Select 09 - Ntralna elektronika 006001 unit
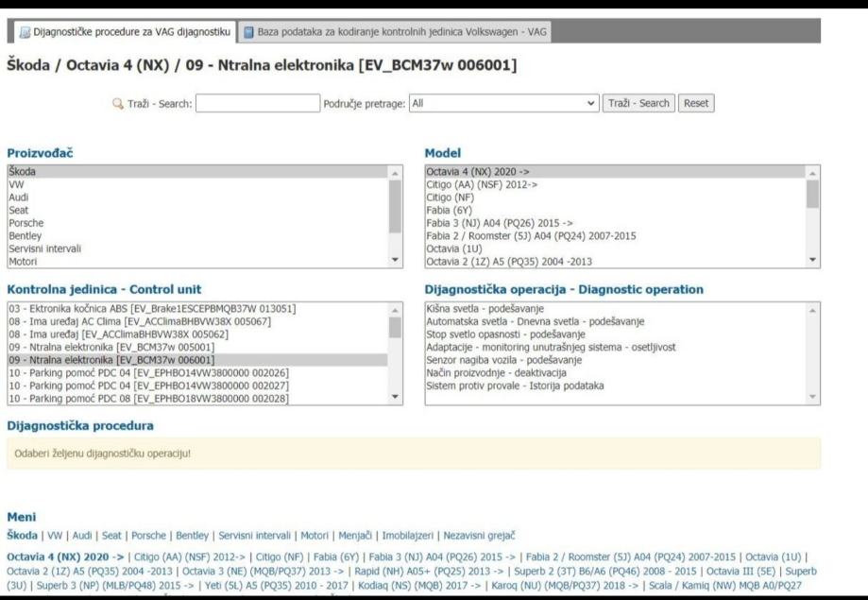 point(198,360)
